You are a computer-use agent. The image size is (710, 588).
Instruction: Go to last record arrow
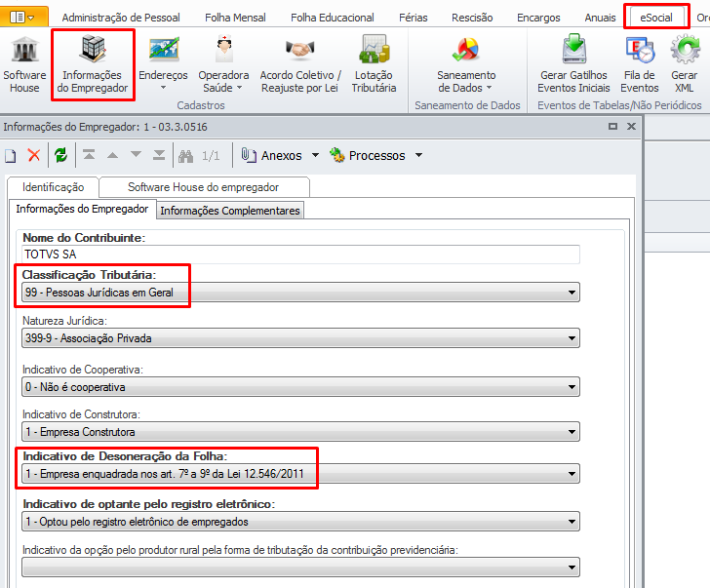click(x=159, y=155)
